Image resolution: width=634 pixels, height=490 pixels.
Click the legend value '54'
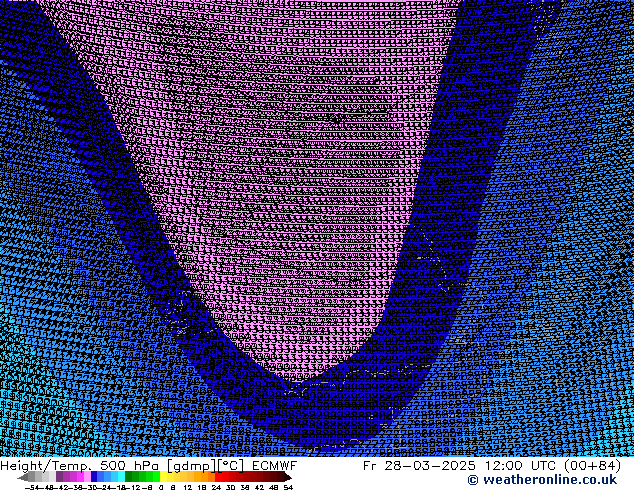[x=288, y=487]
